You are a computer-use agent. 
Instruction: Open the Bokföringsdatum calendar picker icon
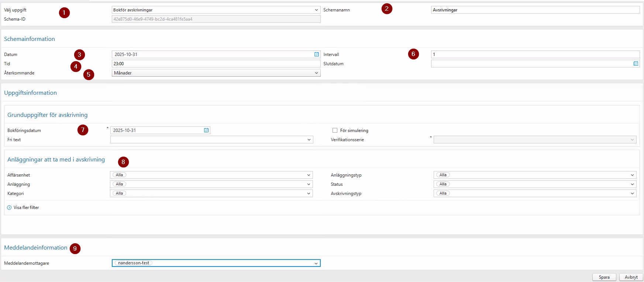(x=206, y=130)
